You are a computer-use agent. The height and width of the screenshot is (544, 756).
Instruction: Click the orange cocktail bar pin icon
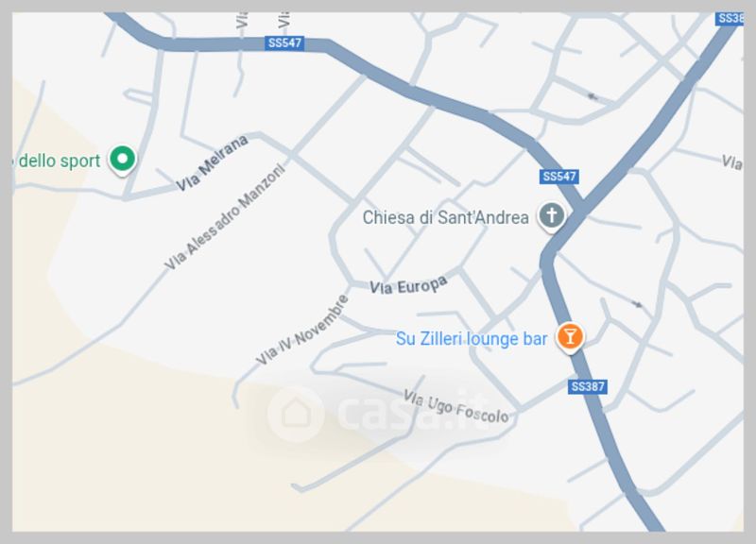[x=570, y=337]
